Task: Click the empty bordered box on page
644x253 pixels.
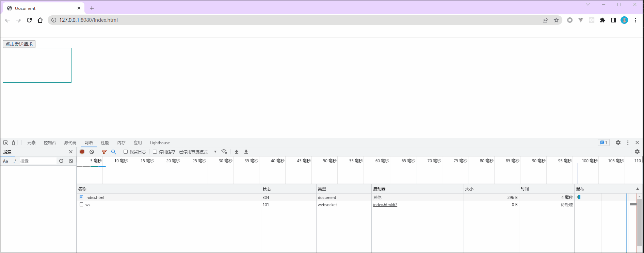Action: coord(37,65)
